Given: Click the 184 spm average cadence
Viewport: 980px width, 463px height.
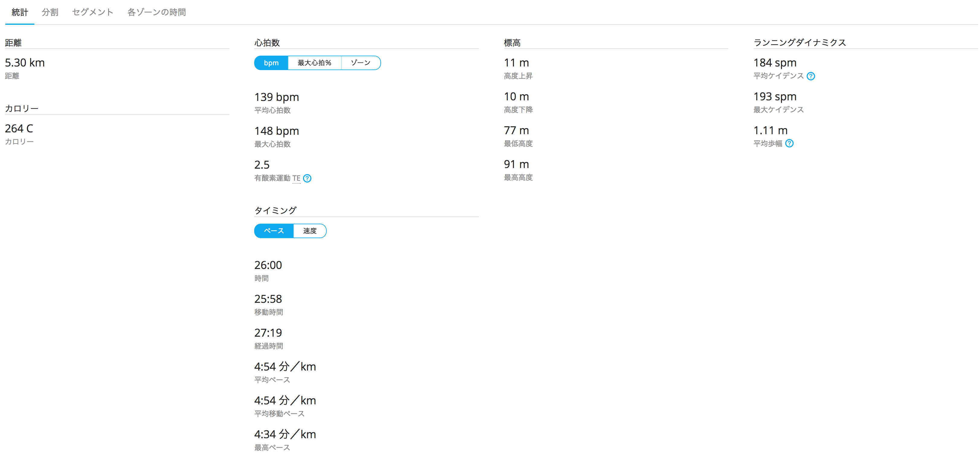Looking at the screenshot, I should tap(775, 63).
